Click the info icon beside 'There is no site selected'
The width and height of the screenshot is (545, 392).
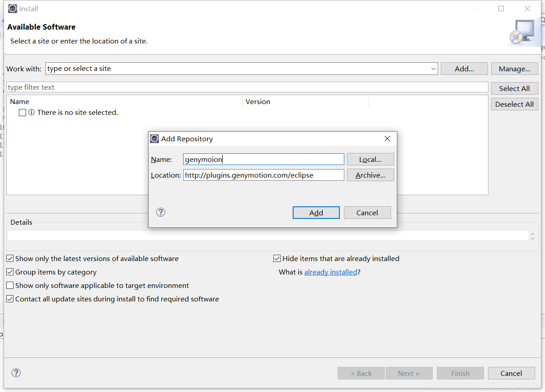(x=31, y=113)
